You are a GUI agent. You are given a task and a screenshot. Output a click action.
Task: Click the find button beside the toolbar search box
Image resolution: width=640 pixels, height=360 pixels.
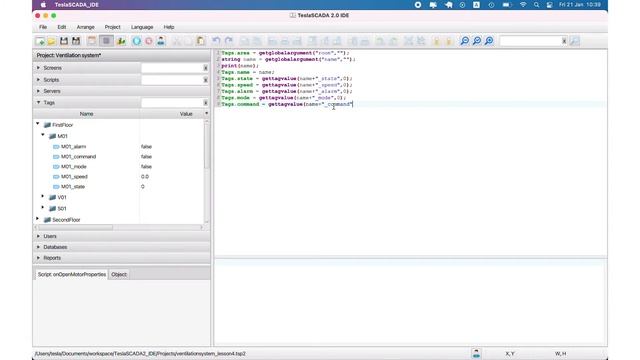coord(575,41)
